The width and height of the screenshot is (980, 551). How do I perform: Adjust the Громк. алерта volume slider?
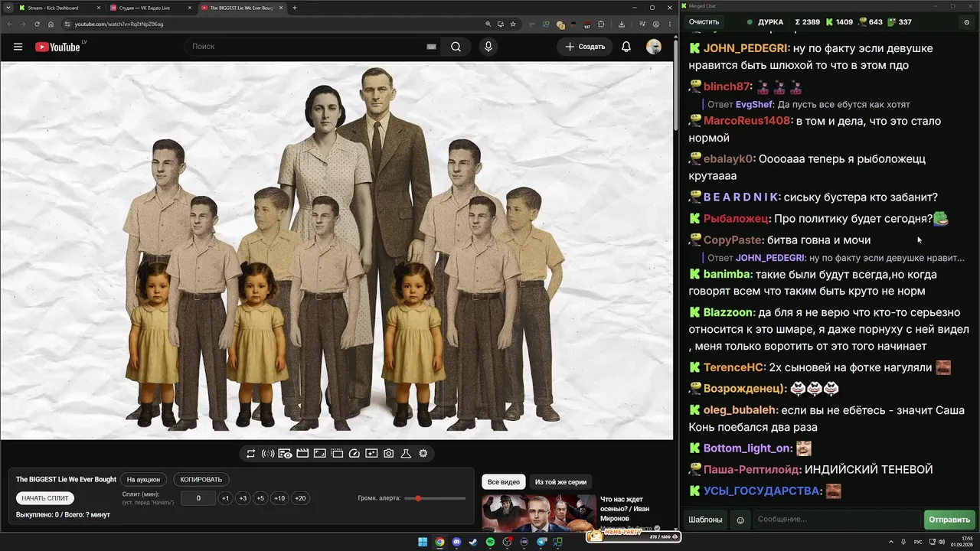pyautogui.click(x=435, y=498)
